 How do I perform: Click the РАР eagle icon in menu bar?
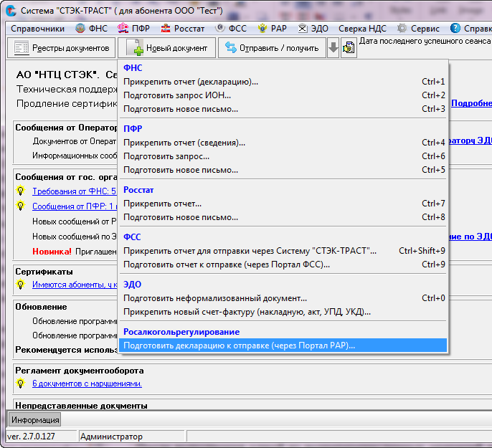coord(262,29)
